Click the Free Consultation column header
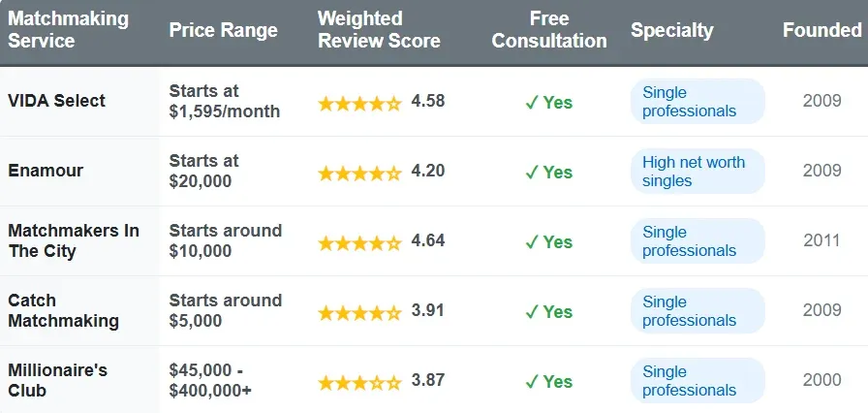Viewport: 868px width, 413px height. pyautogui.click(x=549, y=30)
